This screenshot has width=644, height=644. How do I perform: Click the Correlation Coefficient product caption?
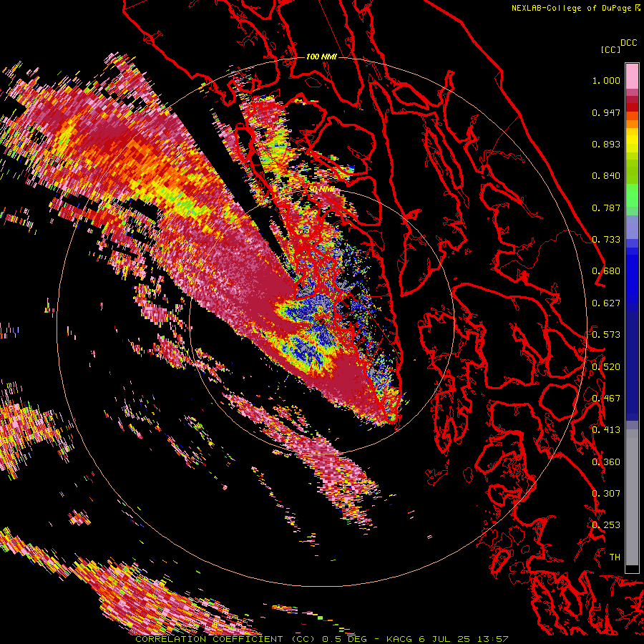tap(321, 639)
